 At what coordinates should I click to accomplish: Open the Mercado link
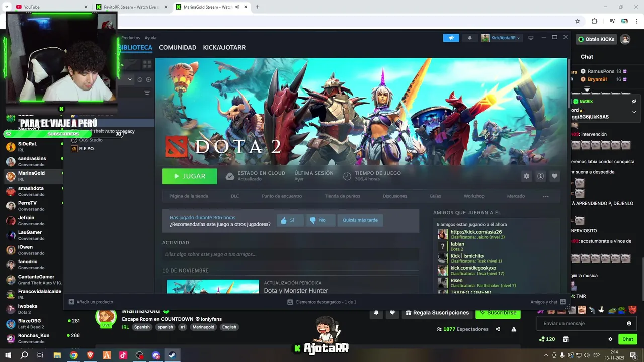pyautogui.click(x=516, y=196)
